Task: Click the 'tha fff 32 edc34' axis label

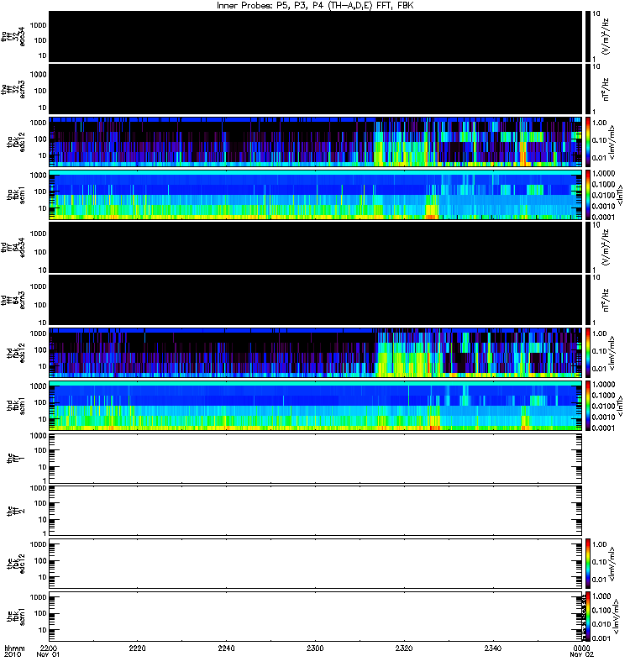Action: point(13,36)
